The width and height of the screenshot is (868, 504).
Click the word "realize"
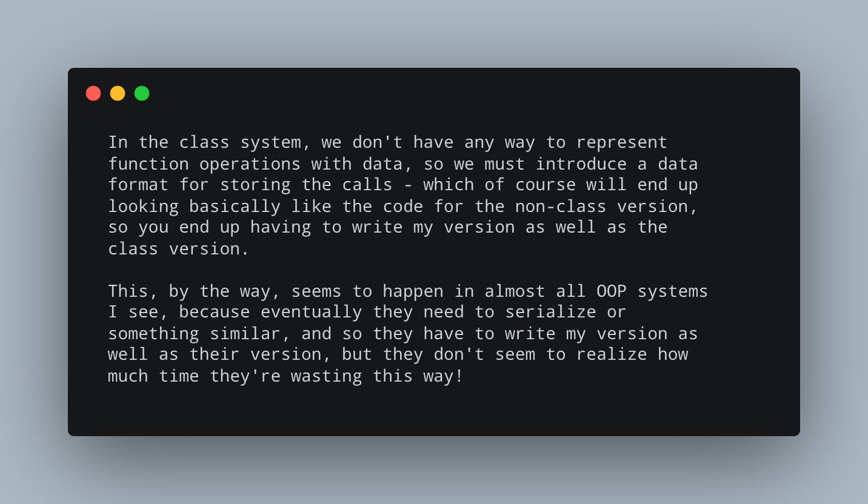pyautogui.click(x=613, y=355)
